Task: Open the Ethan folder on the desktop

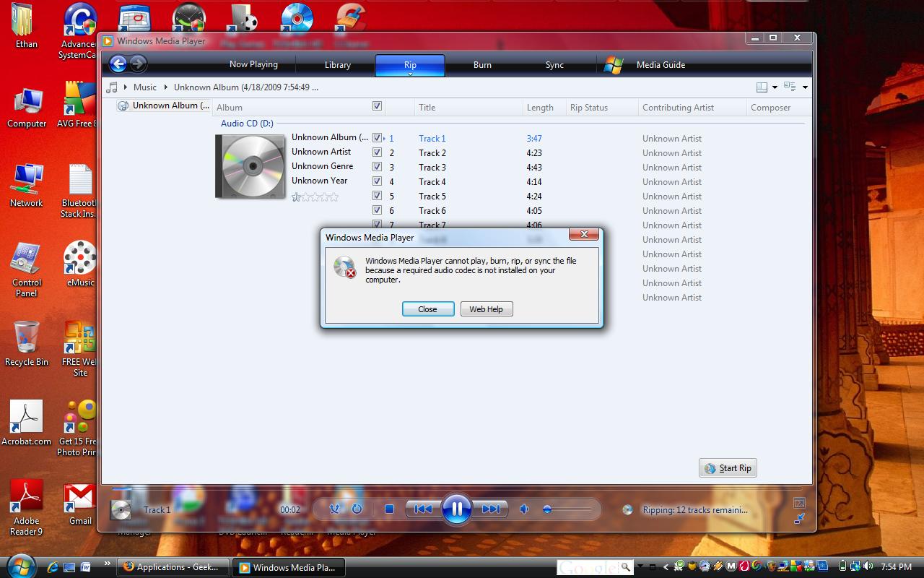Action: tap(26, 25)
